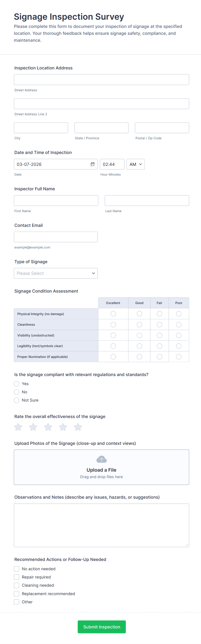201x644 pixels.
Task: Focus the Street Address input field
Action: (x=102, y=80)
